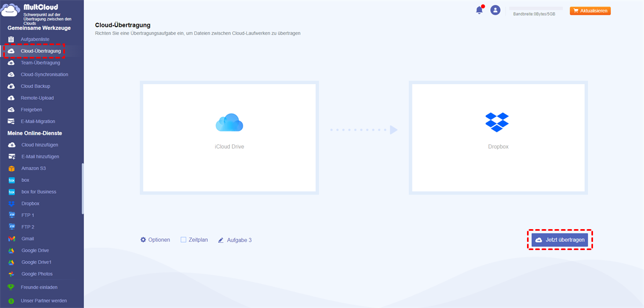Viewport: 644px width, 308px height.
Task: Open the user account avatar icon
Action: pos(495,10)
